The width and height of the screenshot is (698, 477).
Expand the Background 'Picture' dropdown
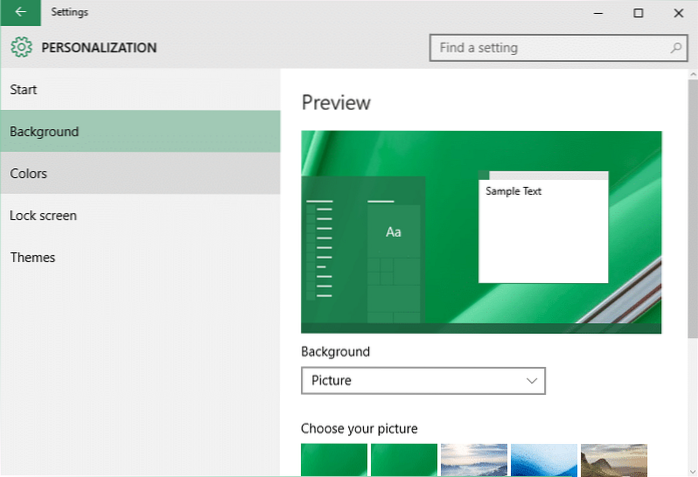tap(423, 380)
